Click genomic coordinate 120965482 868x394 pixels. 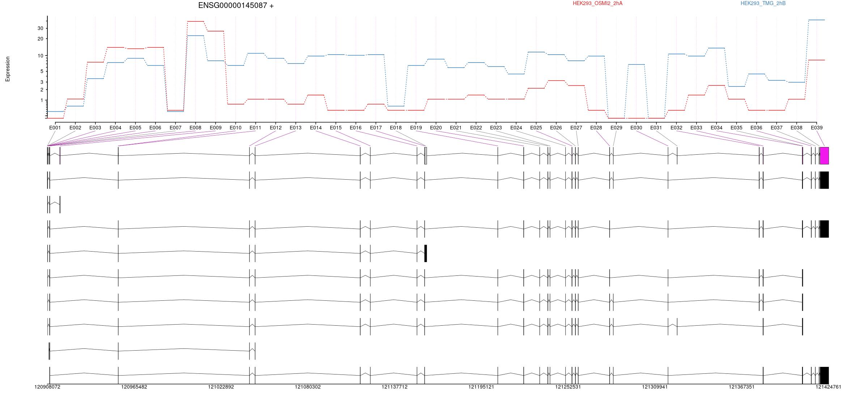[x=134, y=387]
